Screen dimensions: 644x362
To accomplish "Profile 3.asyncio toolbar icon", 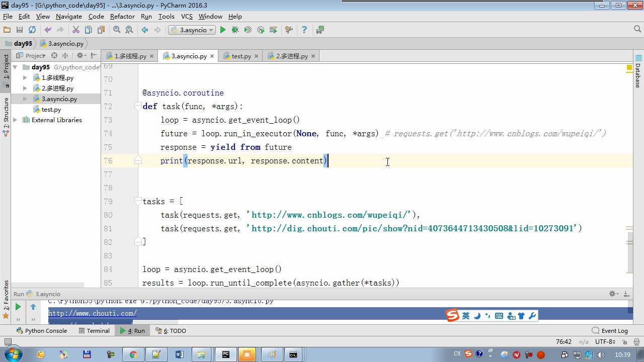I will [261, 30].
